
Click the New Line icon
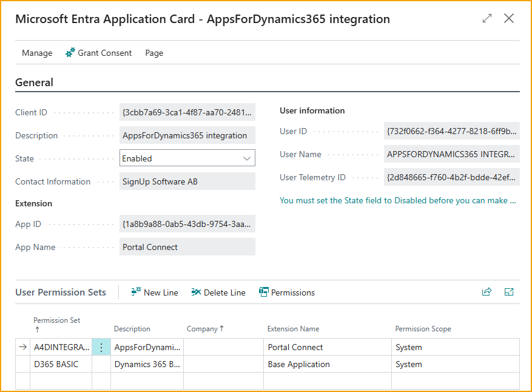click(136, 292)
